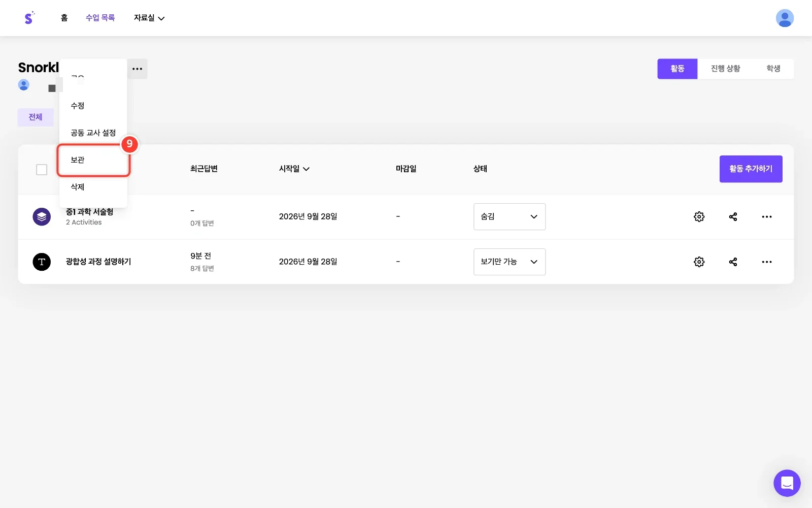Image resolution: width=812 pixels, height=508 pixels.
Task: Switch to the 활동 tab
Action: 677,69
